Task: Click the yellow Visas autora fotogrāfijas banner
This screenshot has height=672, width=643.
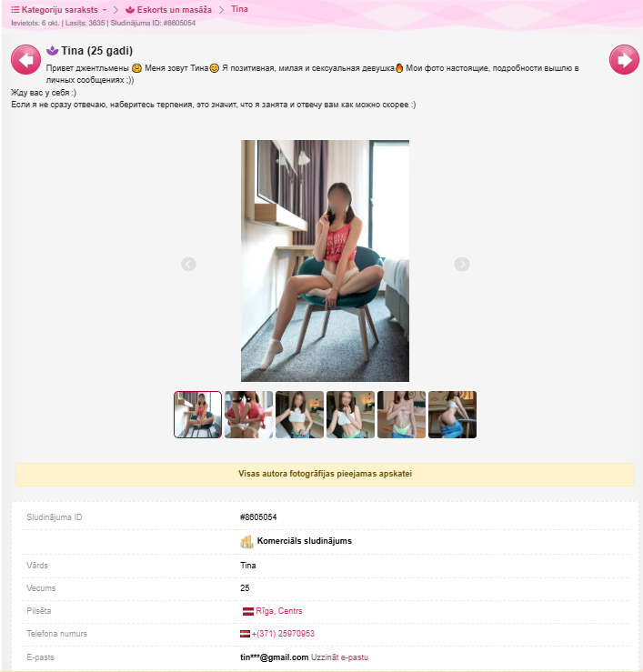Action: tap(325, 474)
